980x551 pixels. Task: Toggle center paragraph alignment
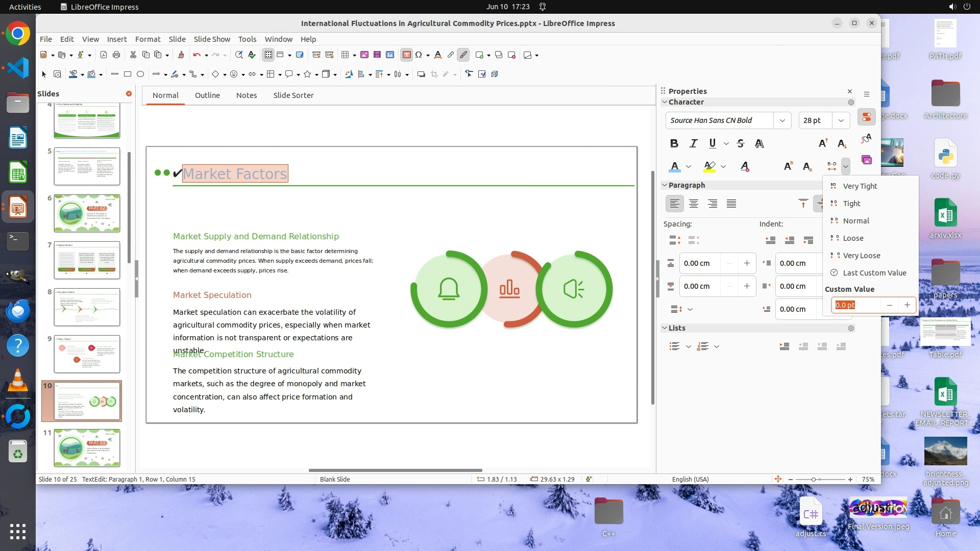(x=693, y=204)
